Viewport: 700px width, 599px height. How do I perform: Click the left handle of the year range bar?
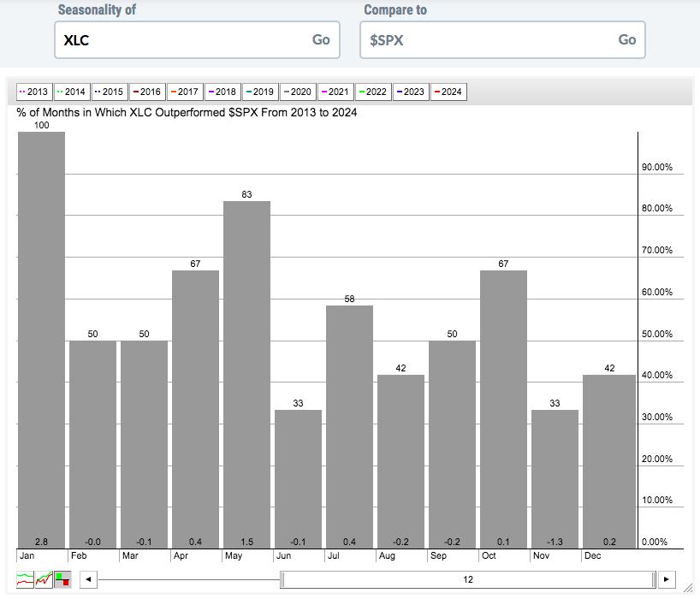click(282, 579)
